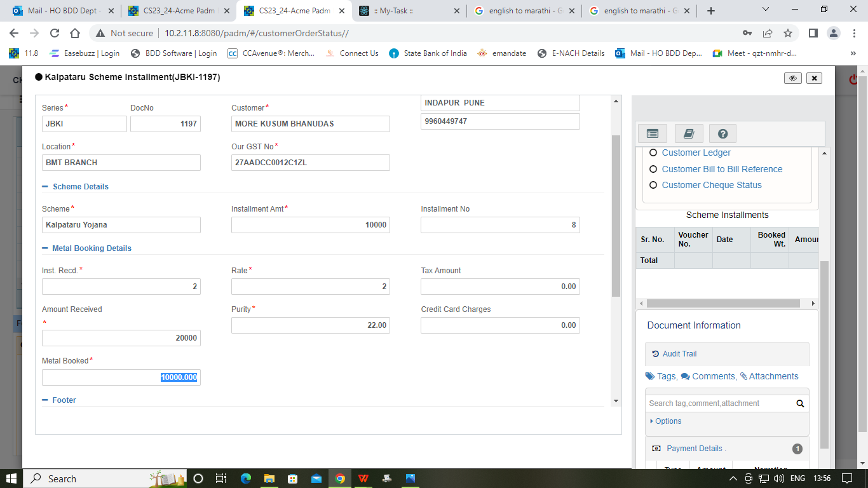
Task: Switch to the first CS23_24-Acme Padm tab
Action: pos(178,11)
